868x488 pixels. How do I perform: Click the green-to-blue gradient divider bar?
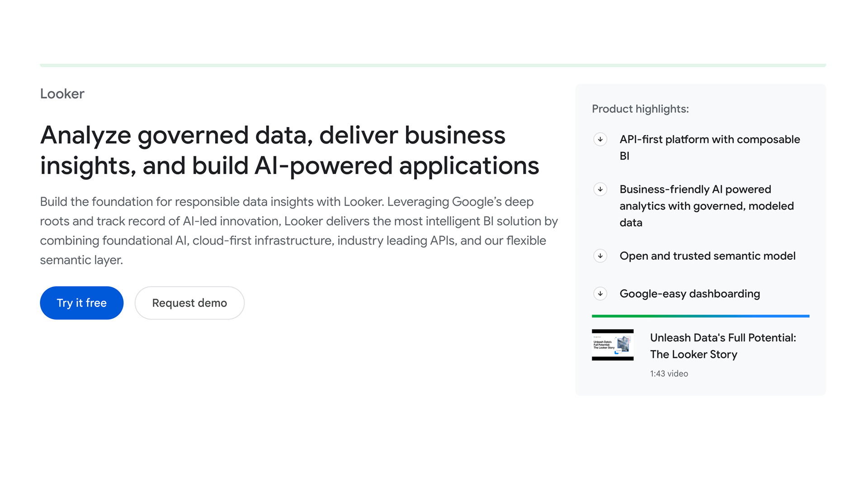[700, 316]
